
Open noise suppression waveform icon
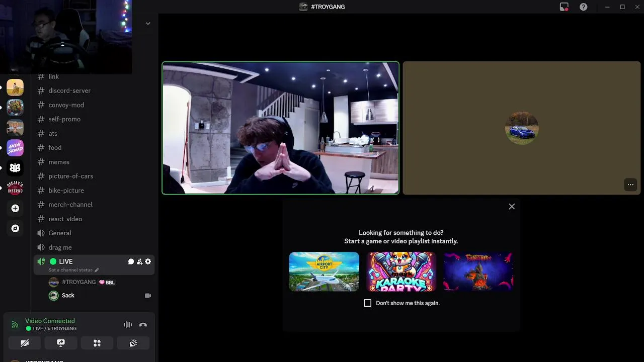tap(128, 325)
